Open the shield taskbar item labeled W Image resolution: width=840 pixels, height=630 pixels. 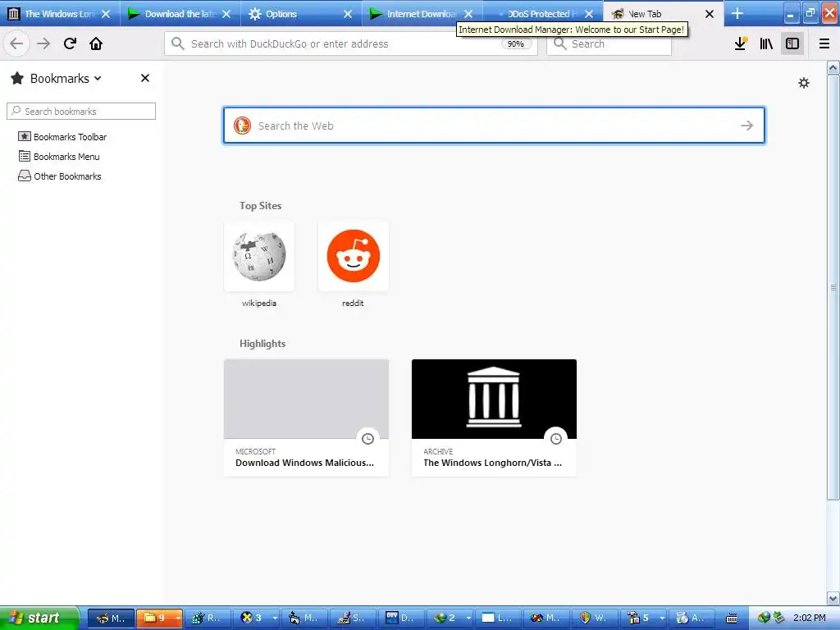[x=596, y=618]
